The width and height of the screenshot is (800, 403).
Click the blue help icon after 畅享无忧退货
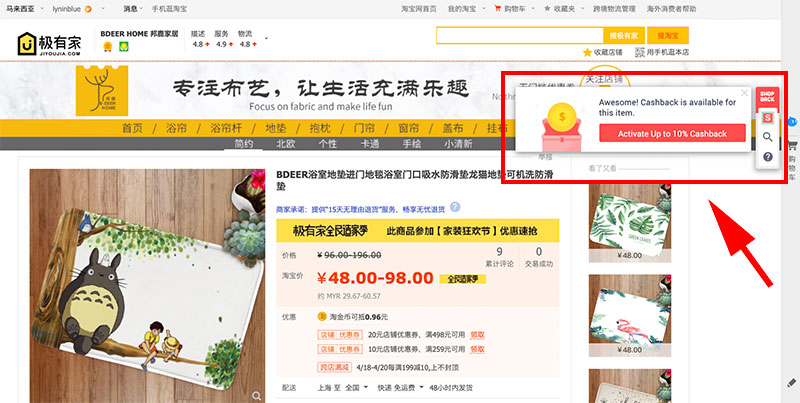pyautogui.click(x=455, y=207)
